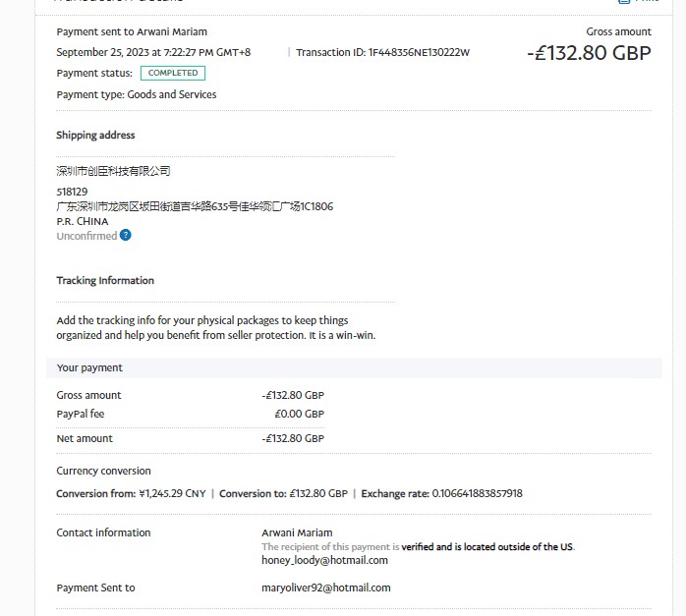Click the postal code 518129
Image resolution: width=686 pixels, height=616 pixels.
pyautogui.click(x=72, y=192)
